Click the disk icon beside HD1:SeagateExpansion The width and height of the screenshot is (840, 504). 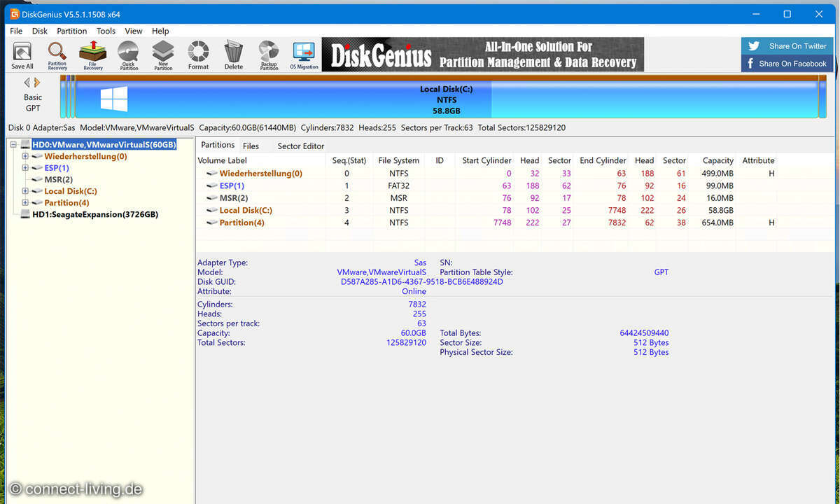pyautogui.click(x=26, y=214)
